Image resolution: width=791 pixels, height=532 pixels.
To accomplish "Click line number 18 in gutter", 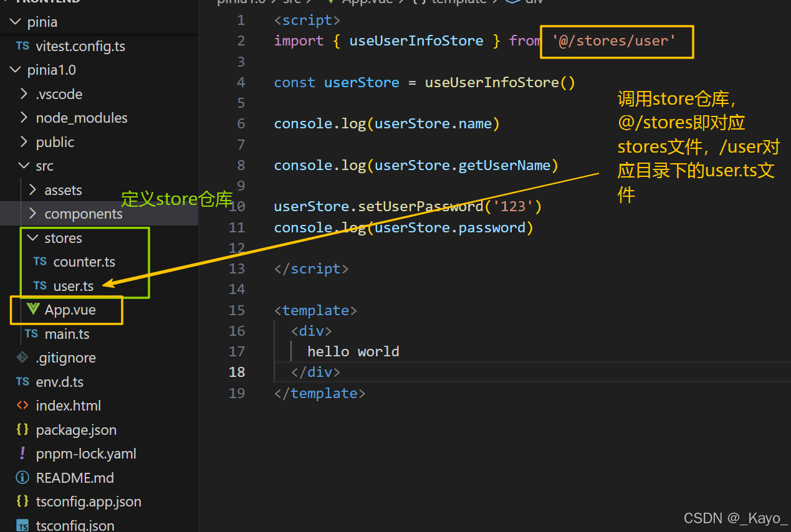I will tap(237, 372).
